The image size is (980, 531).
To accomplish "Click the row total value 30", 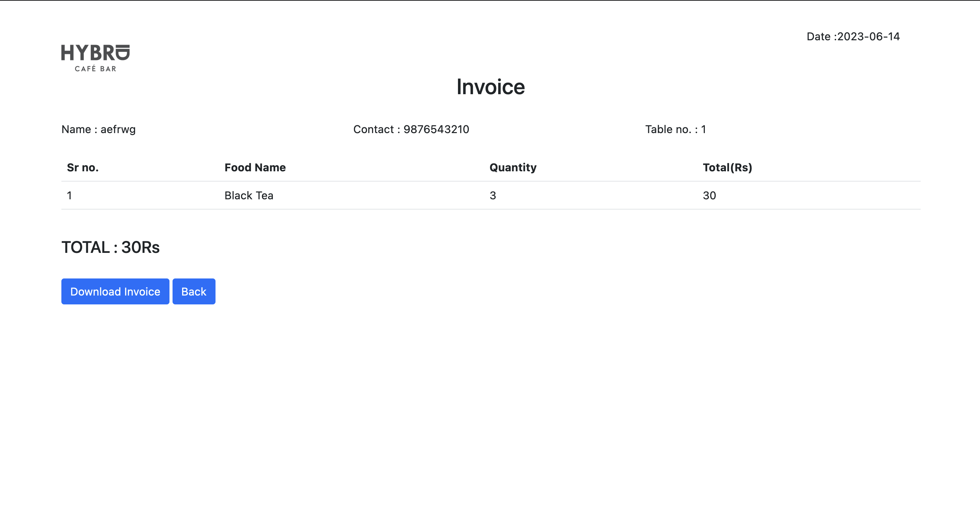I will [710, 195].
